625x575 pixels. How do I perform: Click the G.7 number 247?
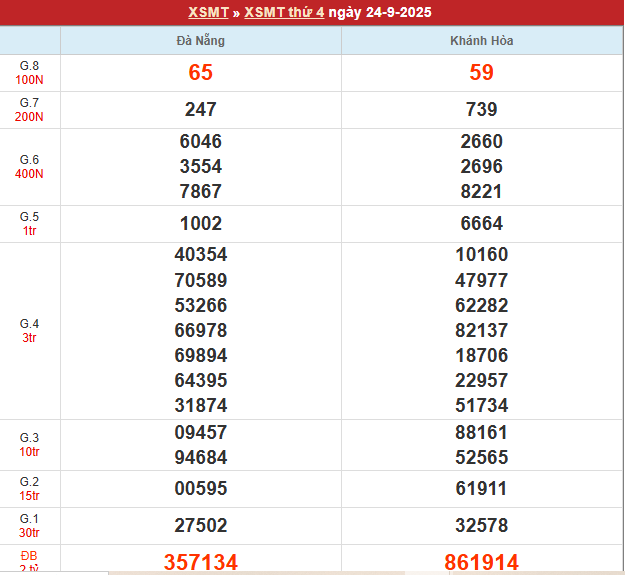coord(200,110)
